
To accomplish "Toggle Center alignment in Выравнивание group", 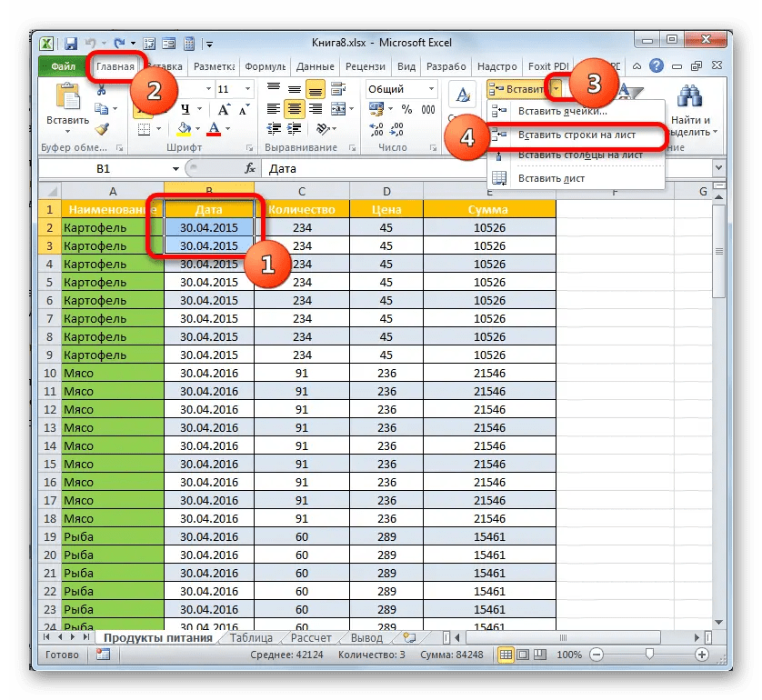I will click(x=296, y=110).
